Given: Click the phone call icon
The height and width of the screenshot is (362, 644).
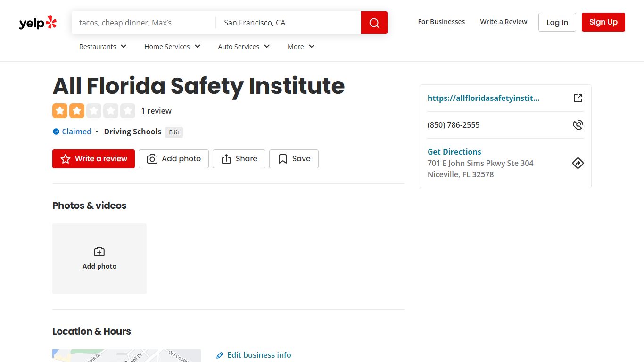Looking at the screenshot, I should (578, 125).
